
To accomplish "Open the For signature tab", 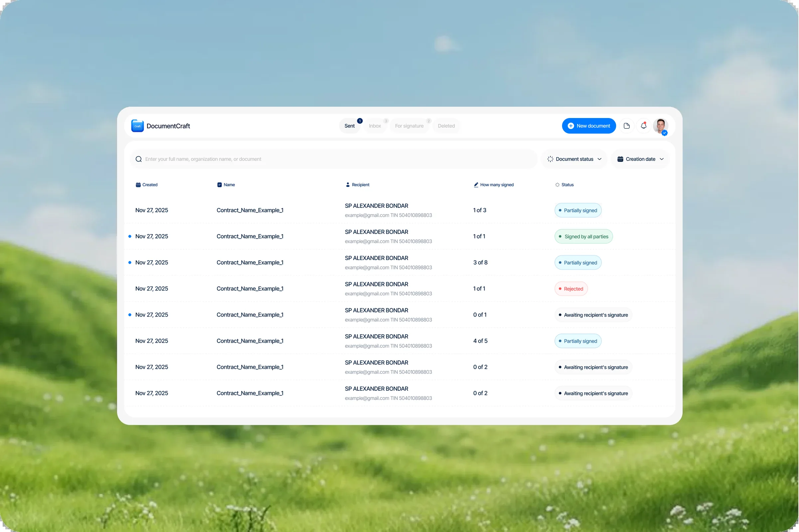I will coord(409,126).
